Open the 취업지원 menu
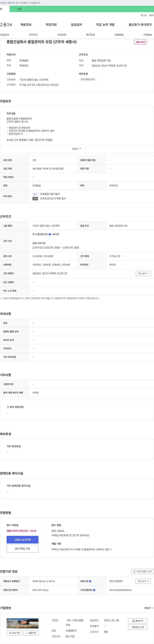Image resolution: width=154 pixels, height=644 pixels. pos(51,24)
